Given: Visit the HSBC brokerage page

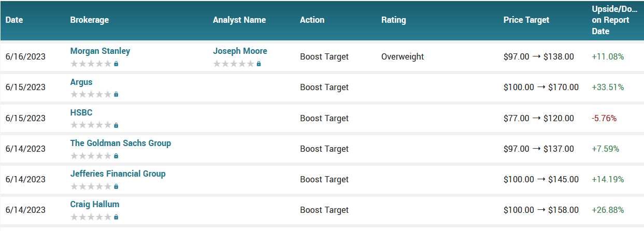Looking at the screenshot, I should pyautogui.click(x=81, y=112).
